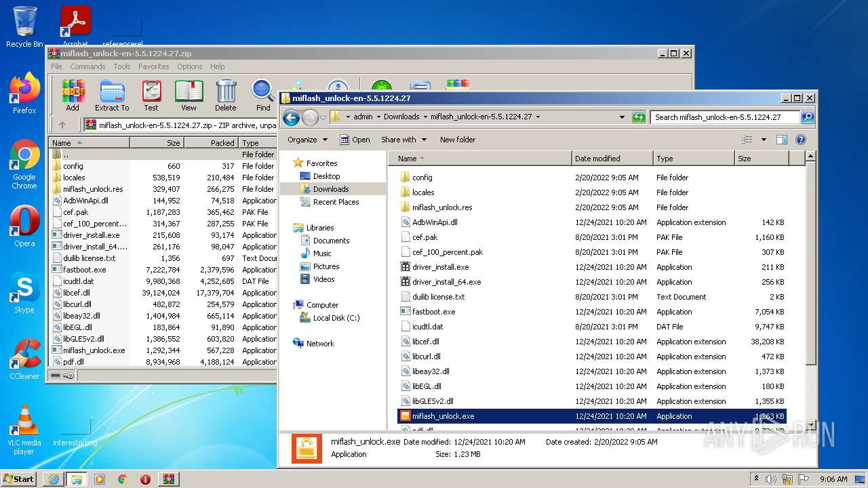Open the Help menu in WinRAR
This screenshot has height=488, width=868.
[217, 66]
